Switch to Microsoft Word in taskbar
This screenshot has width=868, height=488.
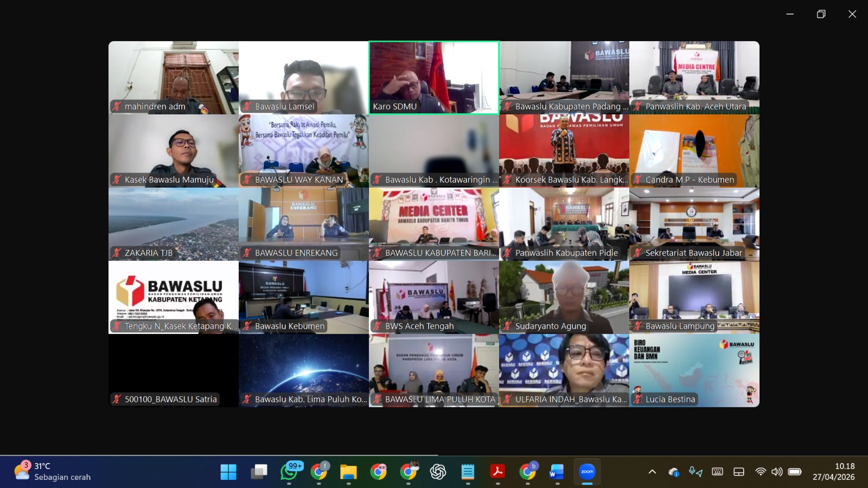557,472
